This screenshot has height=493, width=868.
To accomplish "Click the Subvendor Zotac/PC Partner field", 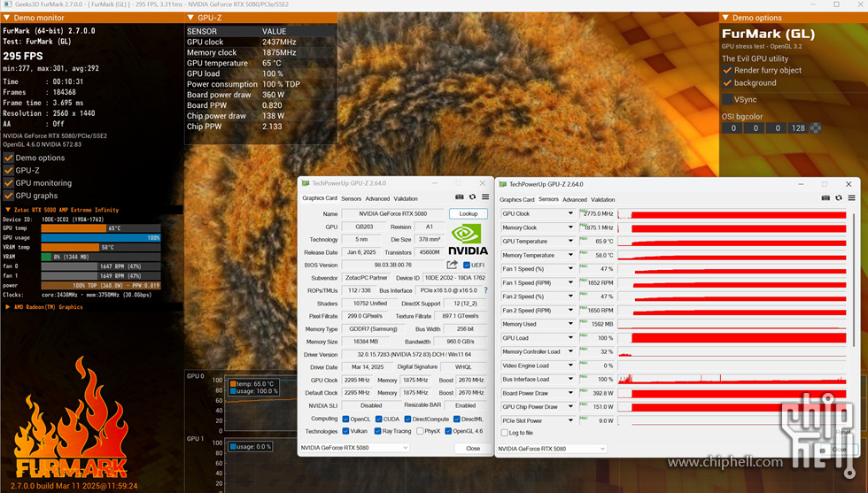I will coord(367,278).
